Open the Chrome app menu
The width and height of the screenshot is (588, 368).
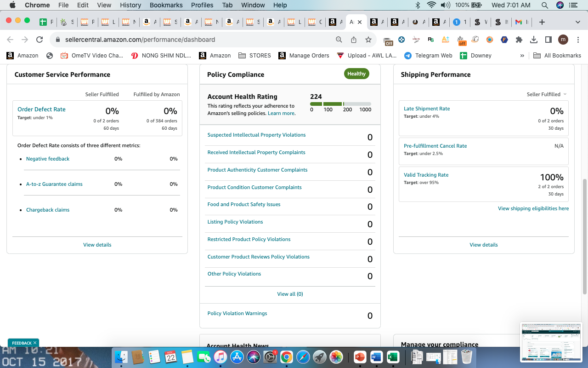point(37,5)
